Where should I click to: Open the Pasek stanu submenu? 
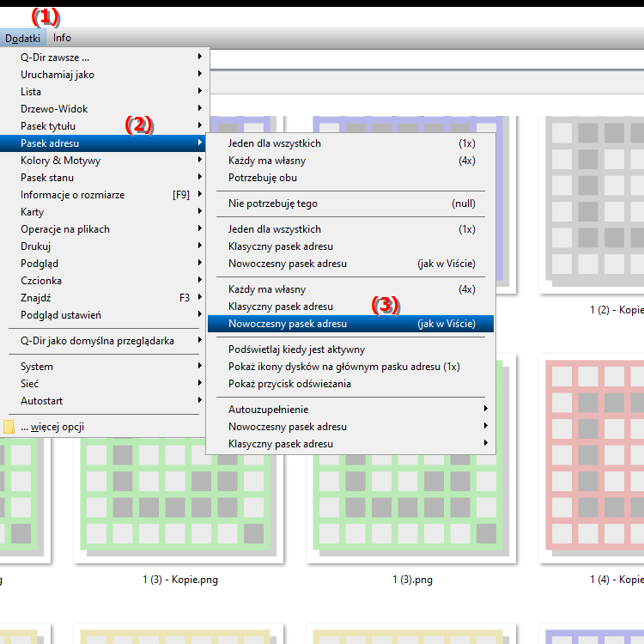pyautogui.click(x=105, y=178)
